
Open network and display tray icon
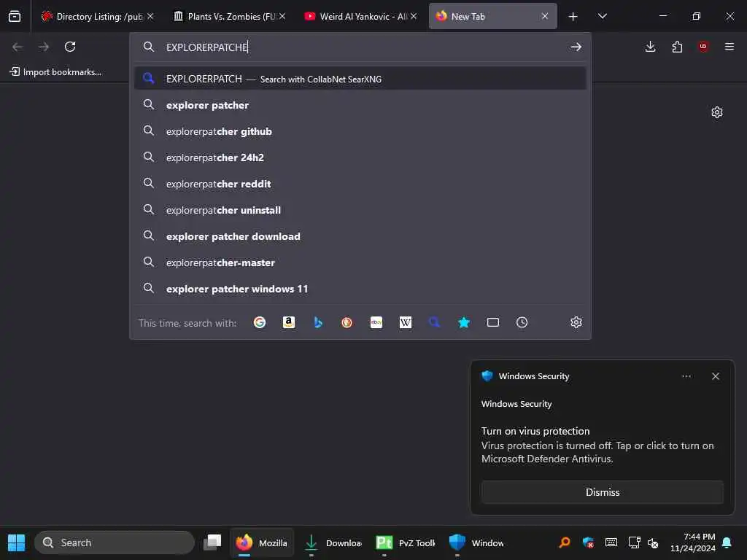[x=634, y=542]
